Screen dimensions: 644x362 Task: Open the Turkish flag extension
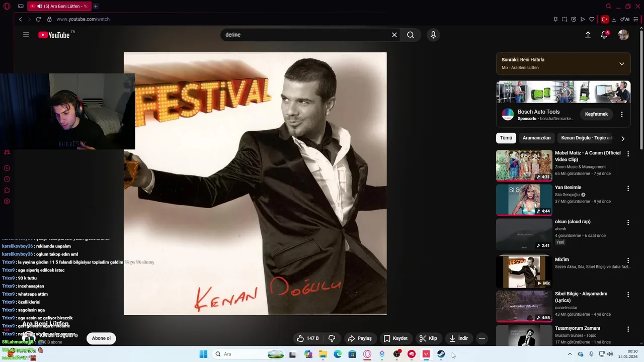(605, 19)
